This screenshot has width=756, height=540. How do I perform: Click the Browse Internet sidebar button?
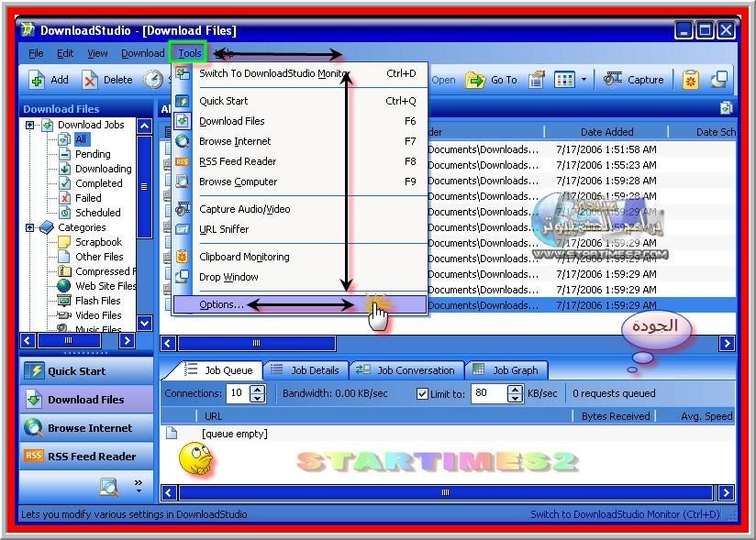click(x=86, y=428)
